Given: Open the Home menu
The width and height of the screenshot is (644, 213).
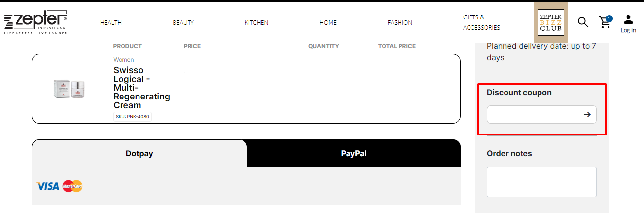Looking at the screenshot, I should [328, 23].
